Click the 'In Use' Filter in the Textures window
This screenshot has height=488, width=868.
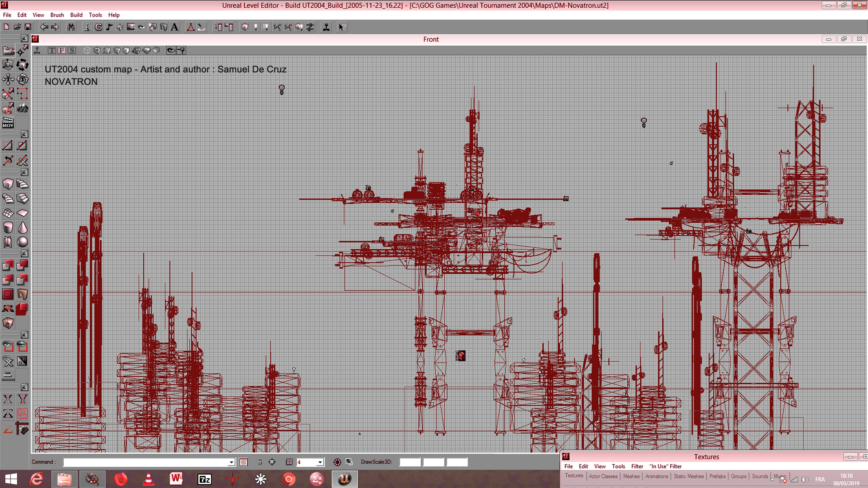click(x=666, y=466)
